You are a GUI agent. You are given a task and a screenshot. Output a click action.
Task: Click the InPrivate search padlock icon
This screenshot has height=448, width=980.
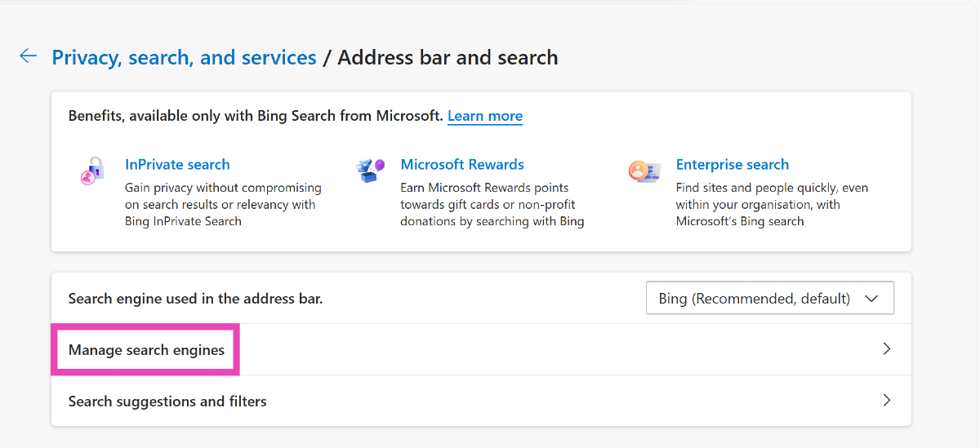(x=92, y=171)
